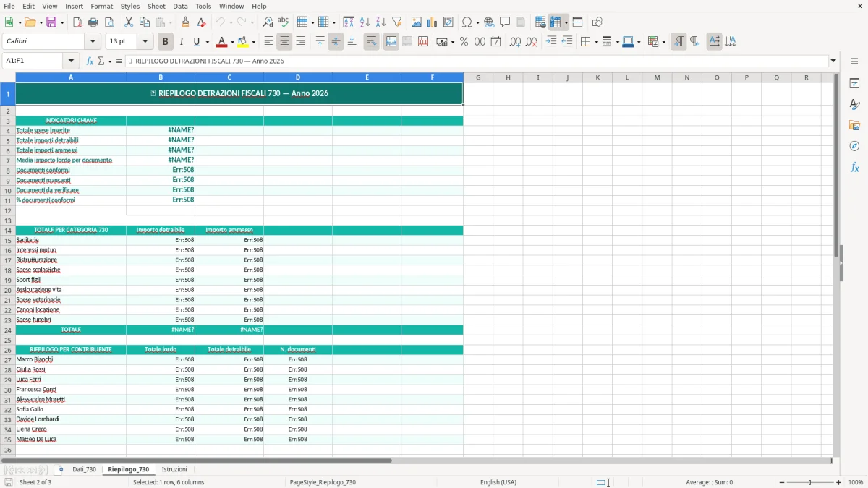Click the Copy icon
The height and width of the screenshot is (488, 868).
(x=145, y=22)
